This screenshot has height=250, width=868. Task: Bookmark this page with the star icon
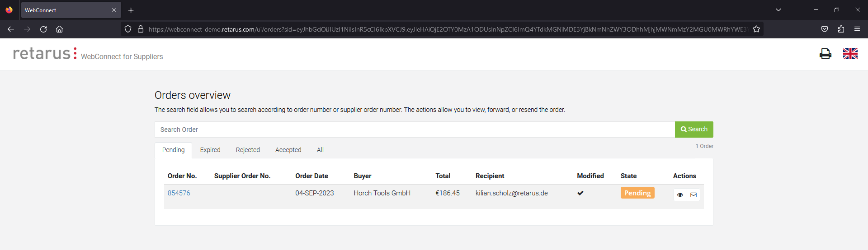756,29
